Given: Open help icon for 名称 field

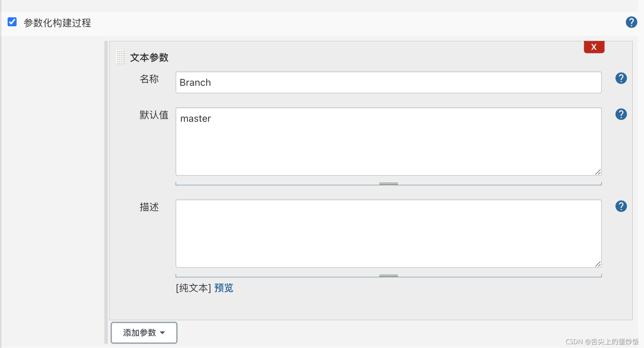Looking at the screenshot, I should point(621,79).
